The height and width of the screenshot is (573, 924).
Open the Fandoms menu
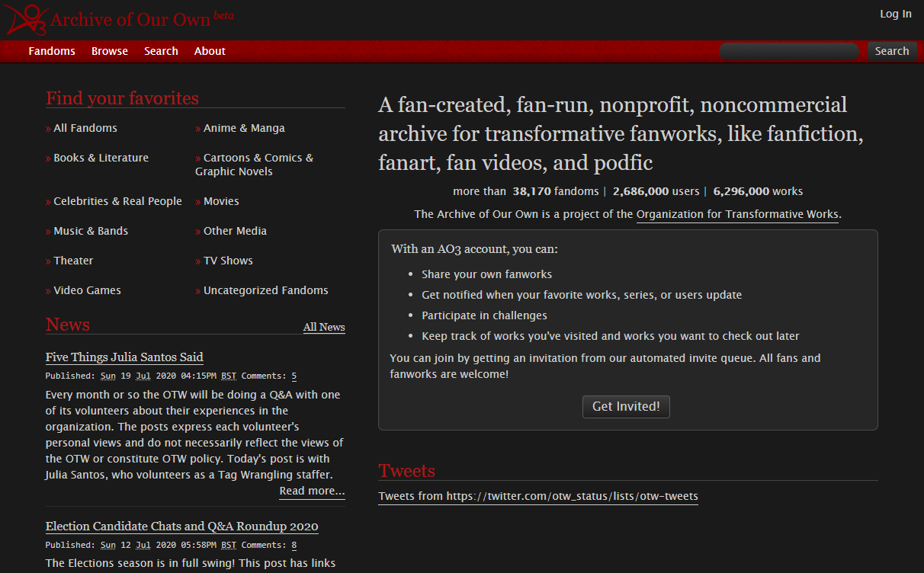click(x=52, y=51)
